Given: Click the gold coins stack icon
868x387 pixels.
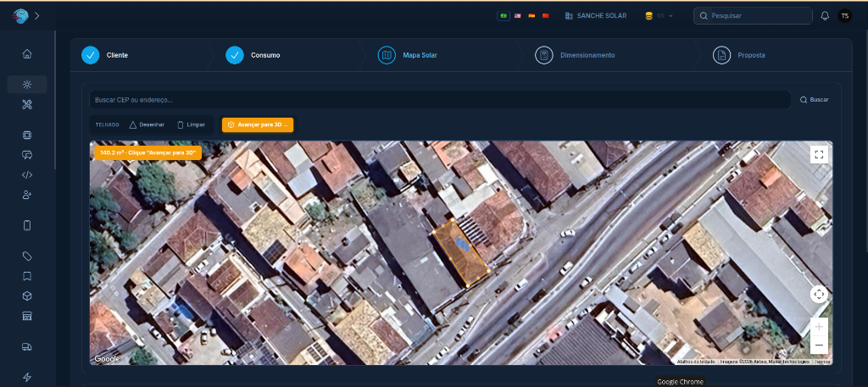Looking at the screenshot, I should coord(648,16).
